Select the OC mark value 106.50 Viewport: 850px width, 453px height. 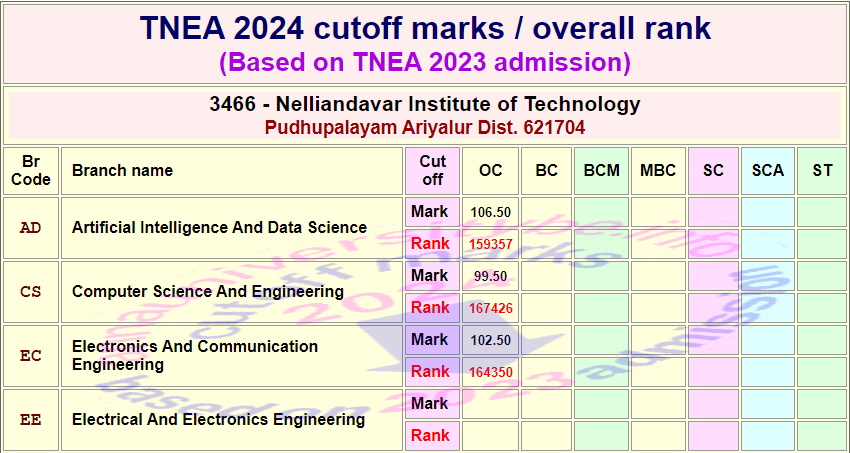click(490, 212)
